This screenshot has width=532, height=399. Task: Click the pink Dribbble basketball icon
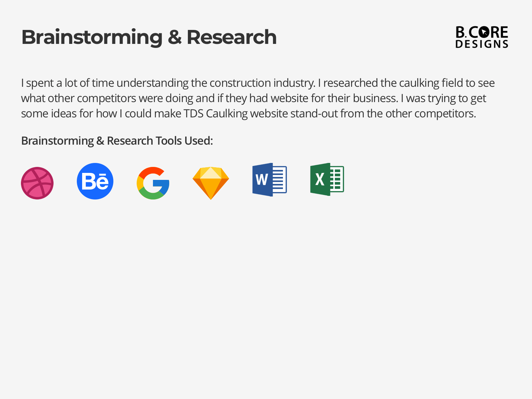coord(37,183)
